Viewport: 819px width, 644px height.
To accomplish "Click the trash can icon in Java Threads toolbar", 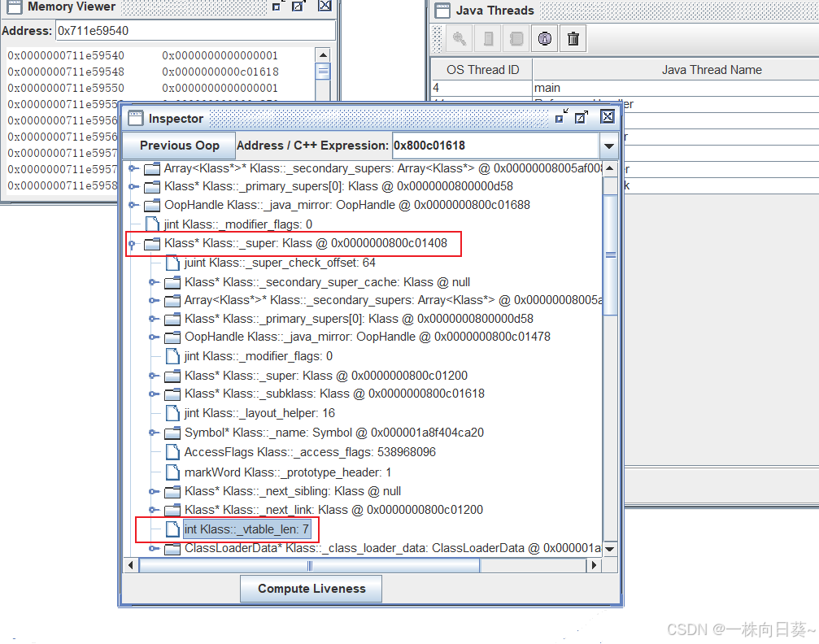I will tap(573, 39).
